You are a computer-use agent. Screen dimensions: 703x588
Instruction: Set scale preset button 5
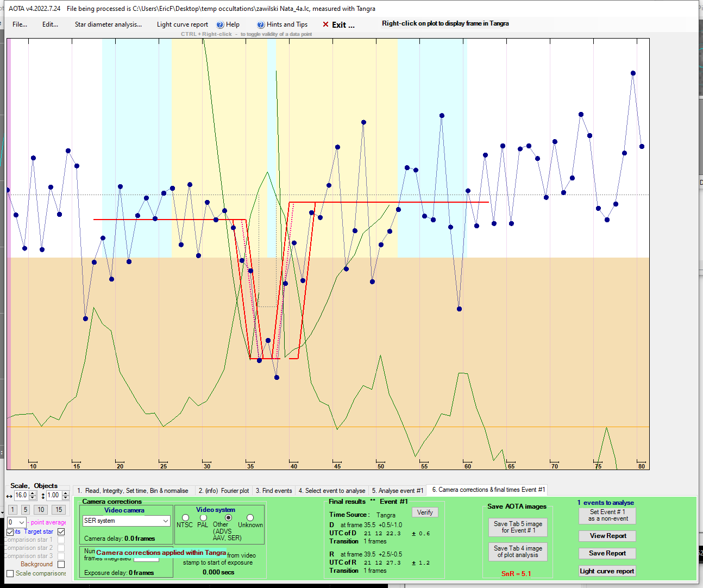pos(26,510)
